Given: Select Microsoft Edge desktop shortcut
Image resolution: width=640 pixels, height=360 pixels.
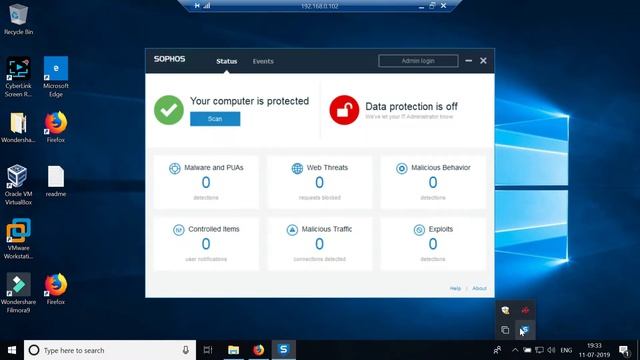Looking at the screenshot, I should pos(56,77).
